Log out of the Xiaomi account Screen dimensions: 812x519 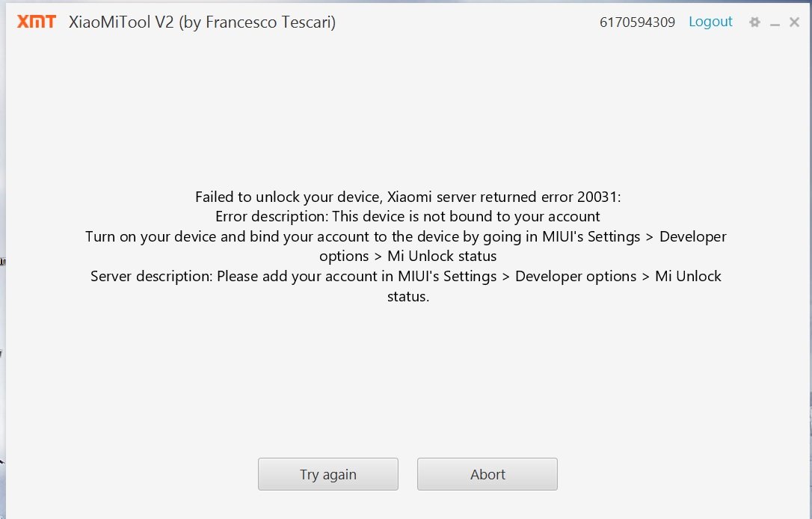710,22
